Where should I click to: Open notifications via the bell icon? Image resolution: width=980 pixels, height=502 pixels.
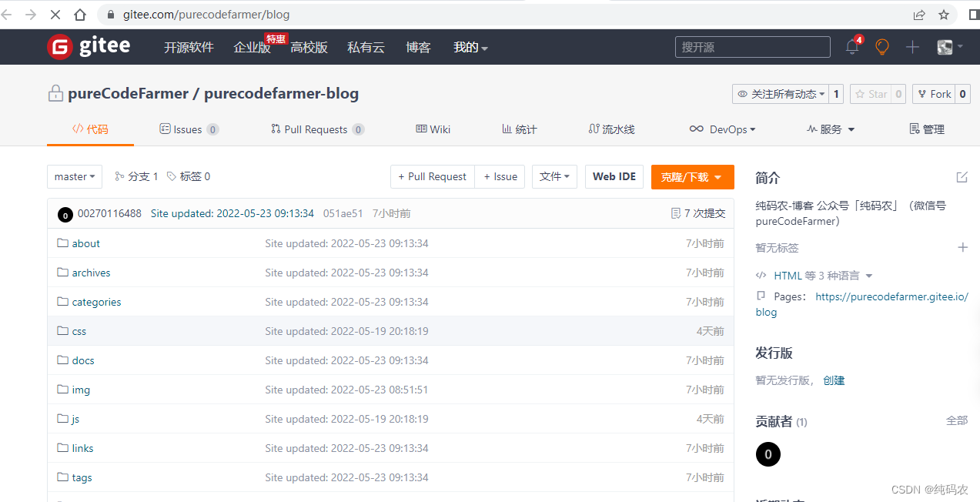[850, 47]
